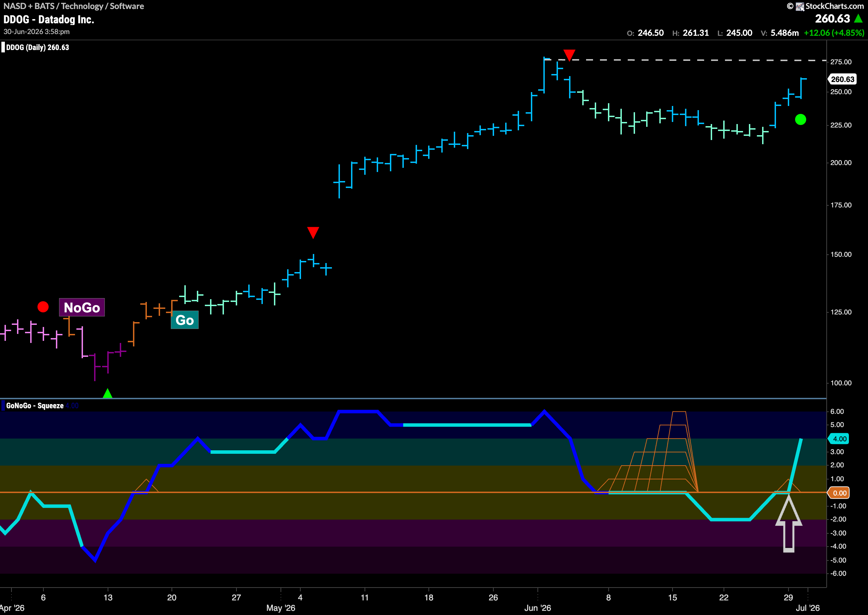Image resolution: width=868 pixels, height=615 pixels.
Task: Click the red circle left of NoGo
Action: (43, 307)
